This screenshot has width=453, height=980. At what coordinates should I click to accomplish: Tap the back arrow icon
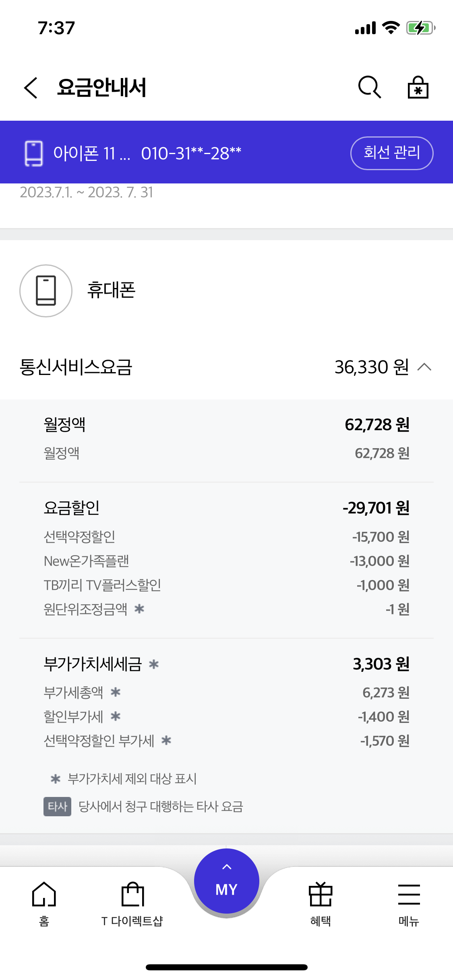click(x=31, y=88)
